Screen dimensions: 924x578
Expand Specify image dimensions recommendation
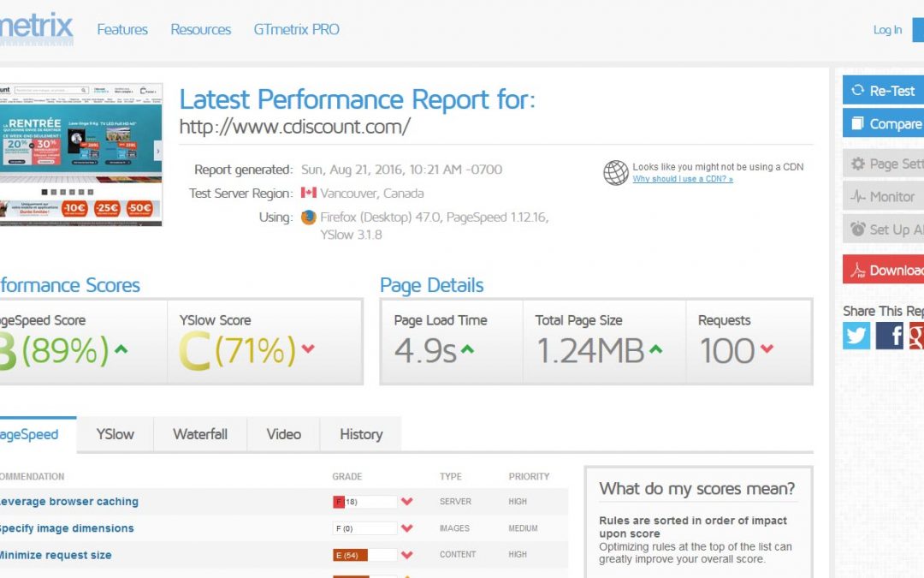click(67, 528)
